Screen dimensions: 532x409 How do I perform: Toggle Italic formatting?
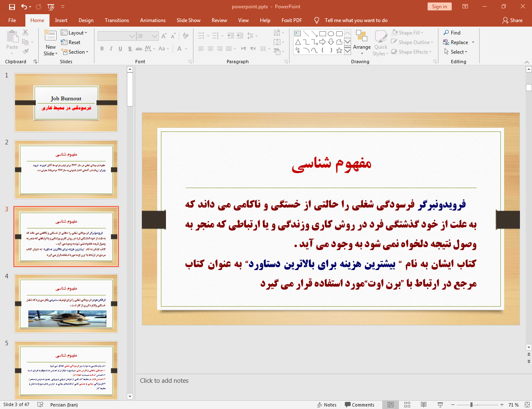111,49
